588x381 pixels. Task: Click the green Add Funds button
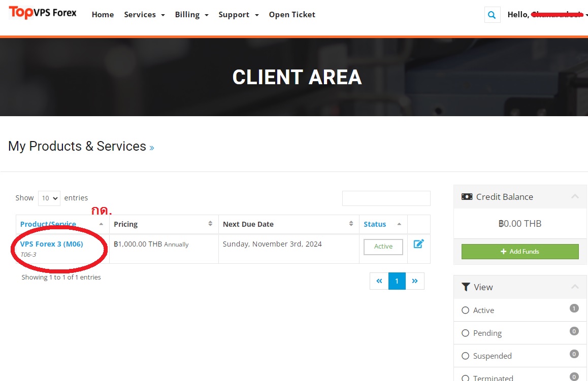point(520,251)
